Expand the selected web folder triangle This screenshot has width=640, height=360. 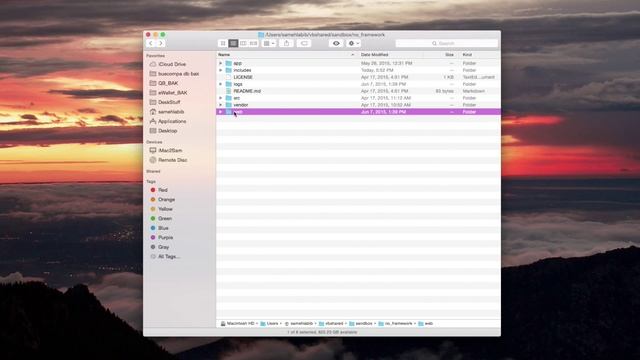pos(221,112)
